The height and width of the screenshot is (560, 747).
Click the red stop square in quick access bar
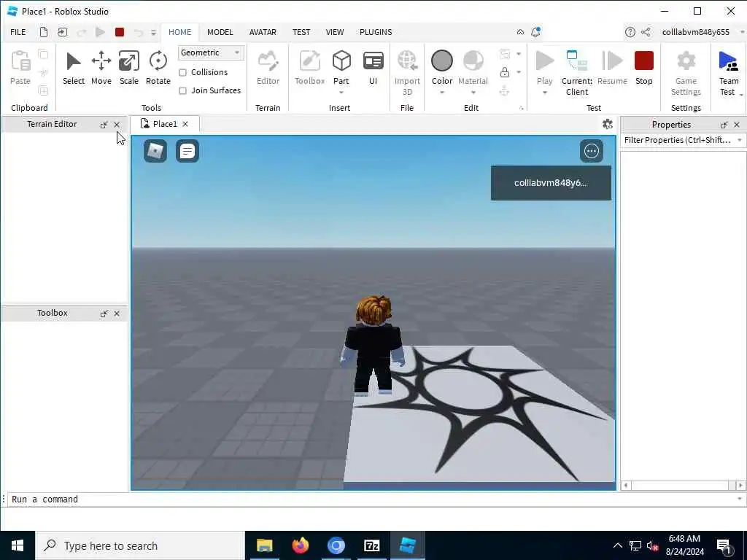[120, 32]
